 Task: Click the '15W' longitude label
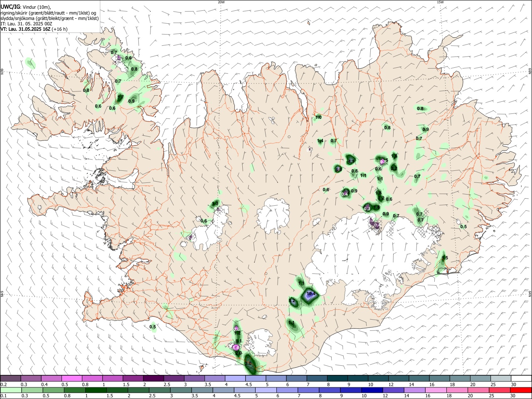(x=440, y=2)
